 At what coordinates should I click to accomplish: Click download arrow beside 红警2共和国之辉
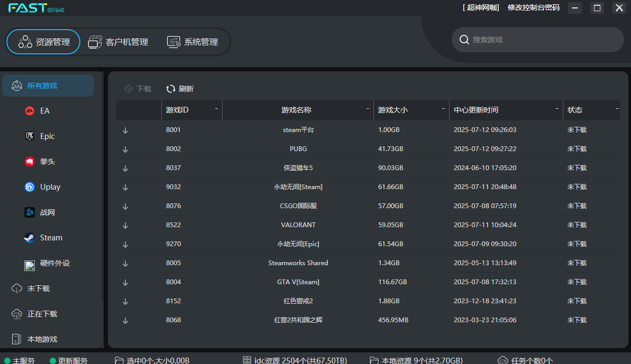(x=125, y=321)
